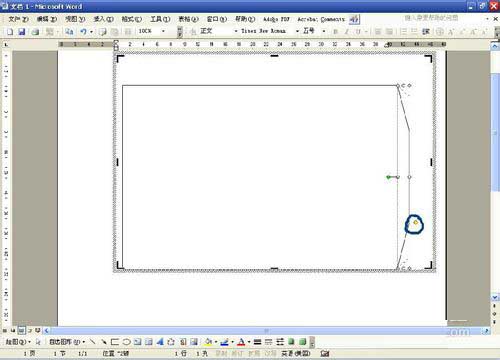
Task: Expand the font color dropdown arrow
Action: [x=249, y=342]
